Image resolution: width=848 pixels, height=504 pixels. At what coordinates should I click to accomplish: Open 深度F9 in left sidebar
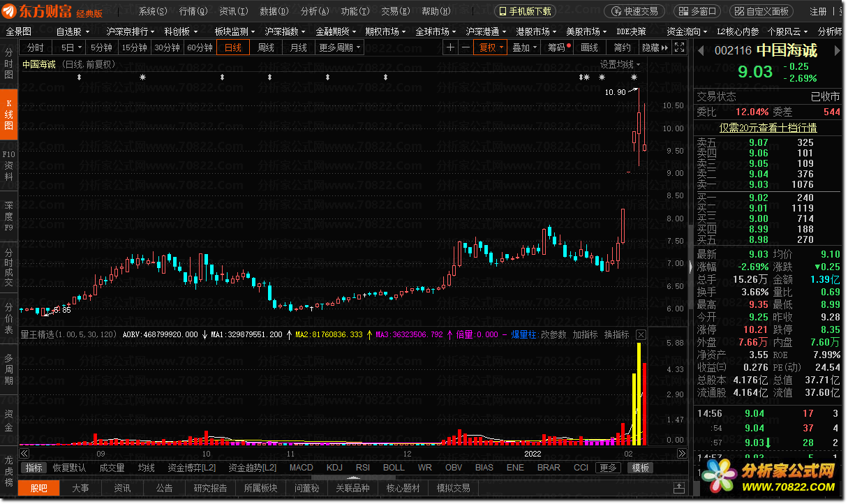9,216
